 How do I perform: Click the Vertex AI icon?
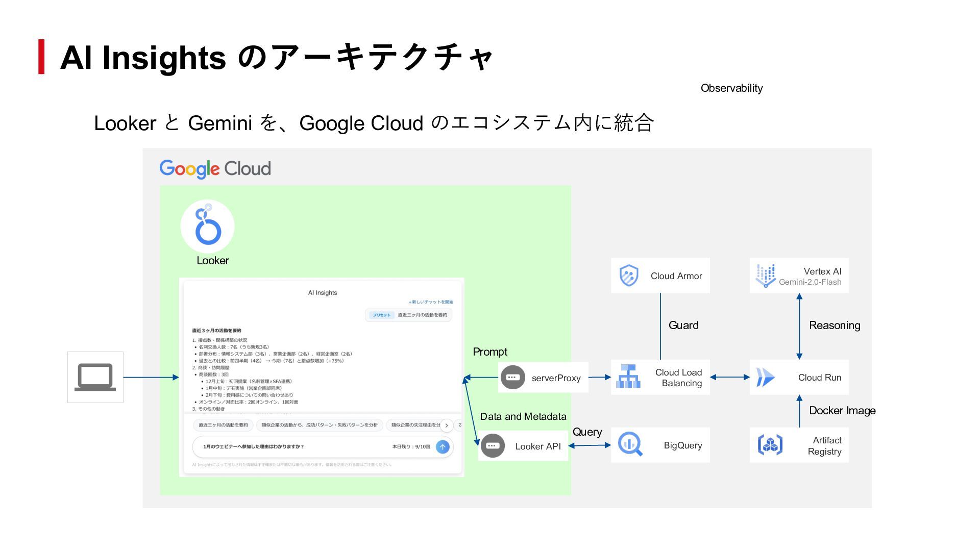pos(766,275)
